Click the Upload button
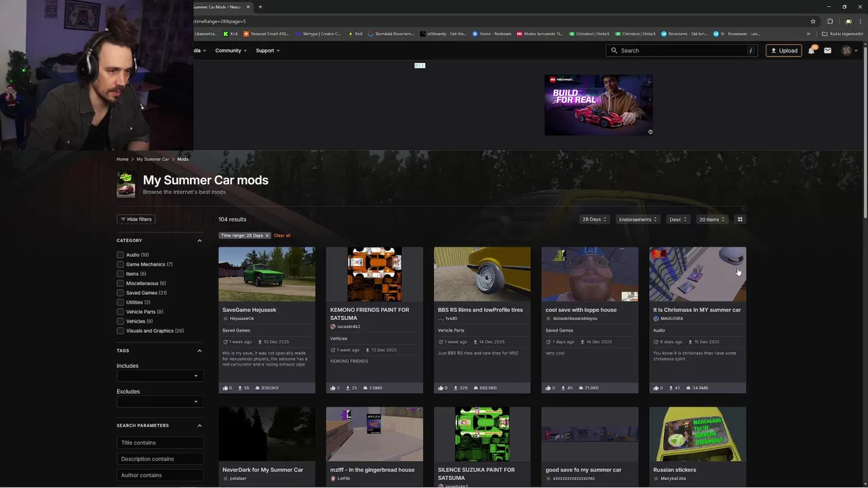The width and height of the screenshot is (868, 488). point(784,50)
